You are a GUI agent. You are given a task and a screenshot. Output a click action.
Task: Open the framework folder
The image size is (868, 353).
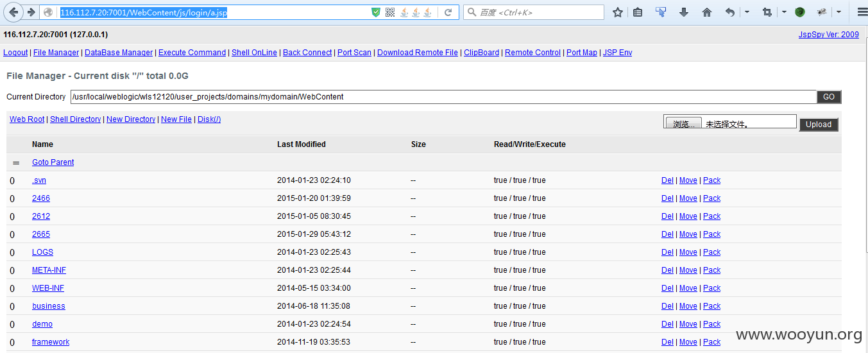click(51, 342)
